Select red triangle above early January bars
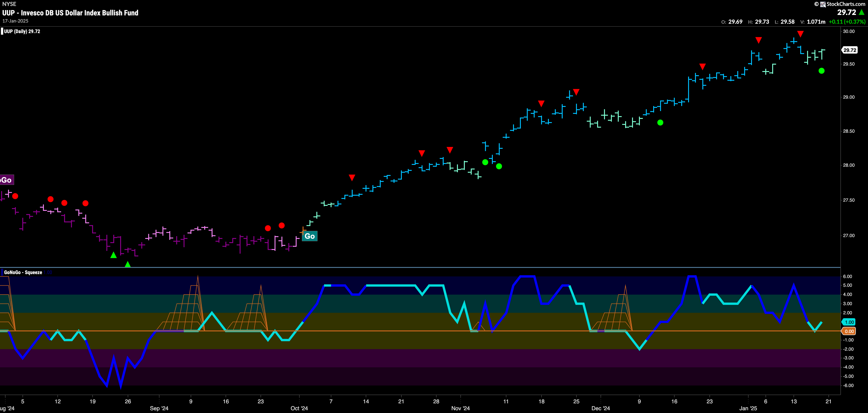Viewport: 868px width, 413px height. coord(758,40)
